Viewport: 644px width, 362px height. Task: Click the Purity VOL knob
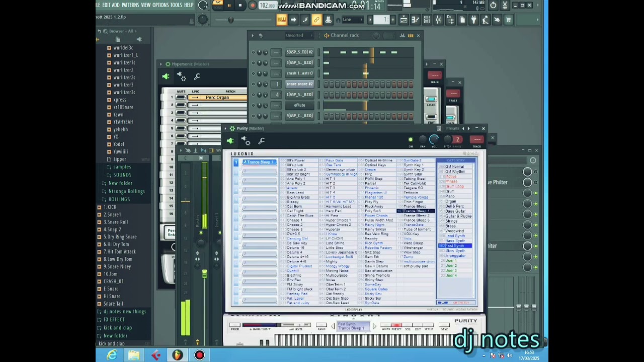(434, 140)
